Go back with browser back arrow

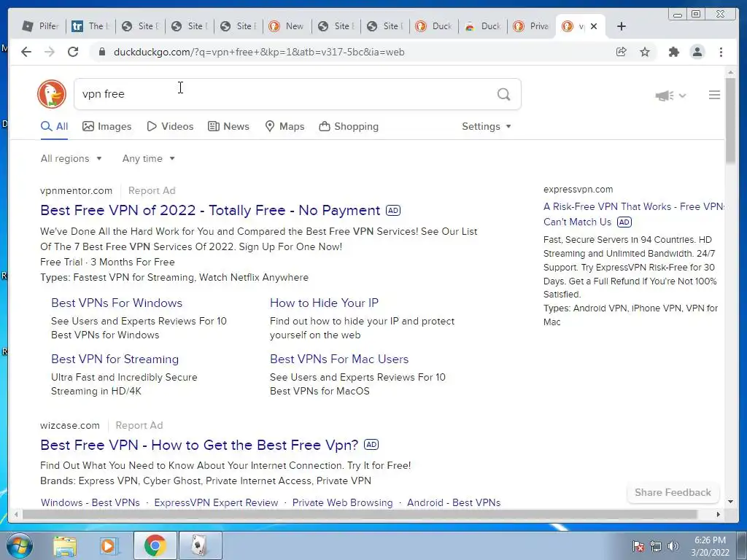click(x=26, y=52)
